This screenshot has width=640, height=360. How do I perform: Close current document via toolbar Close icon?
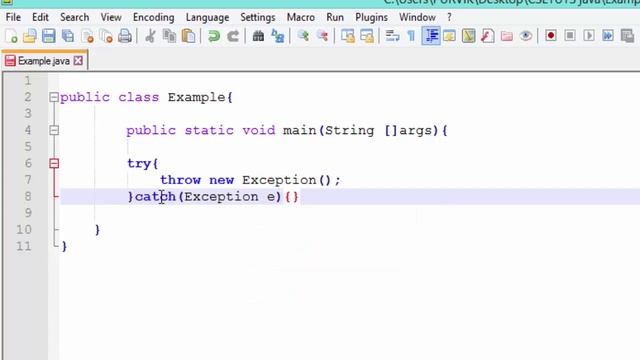tap(87, 36)
